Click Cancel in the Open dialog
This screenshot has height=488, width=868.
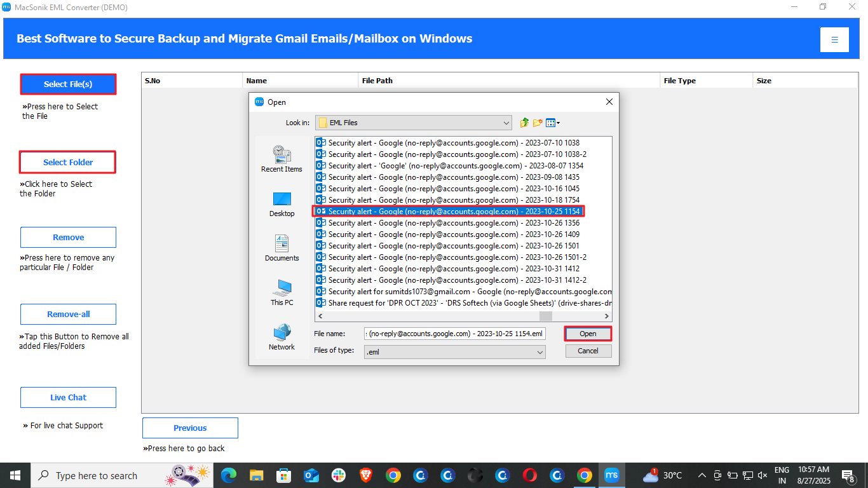(588, 351)
